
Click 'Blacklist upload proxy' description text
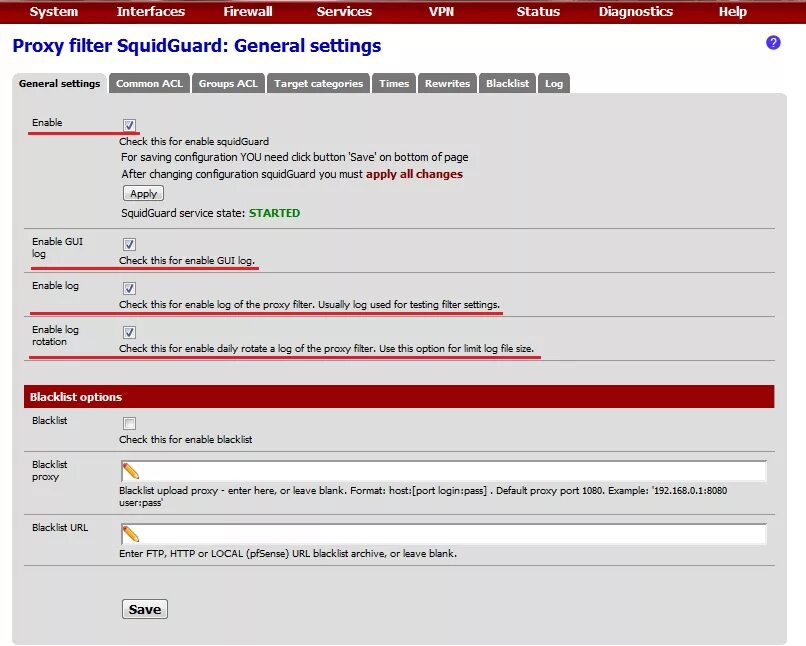click(423, 496)
